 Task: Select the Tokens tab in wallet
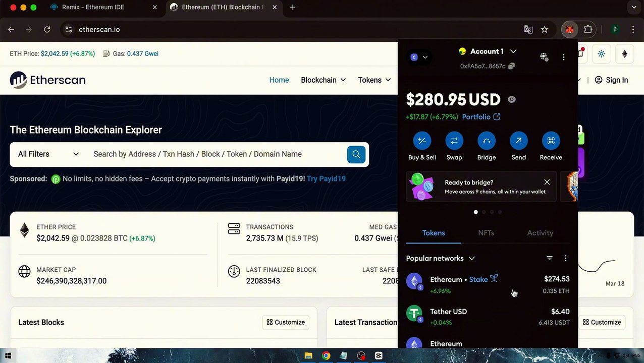434,233
